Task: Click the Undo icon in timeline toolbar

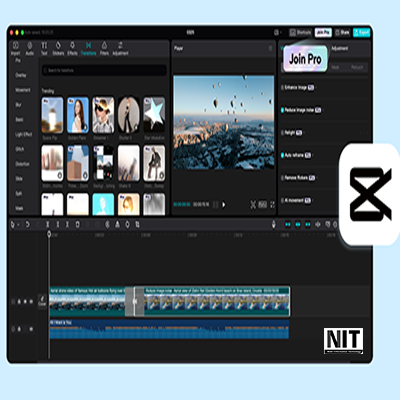Action: point(28,225)
